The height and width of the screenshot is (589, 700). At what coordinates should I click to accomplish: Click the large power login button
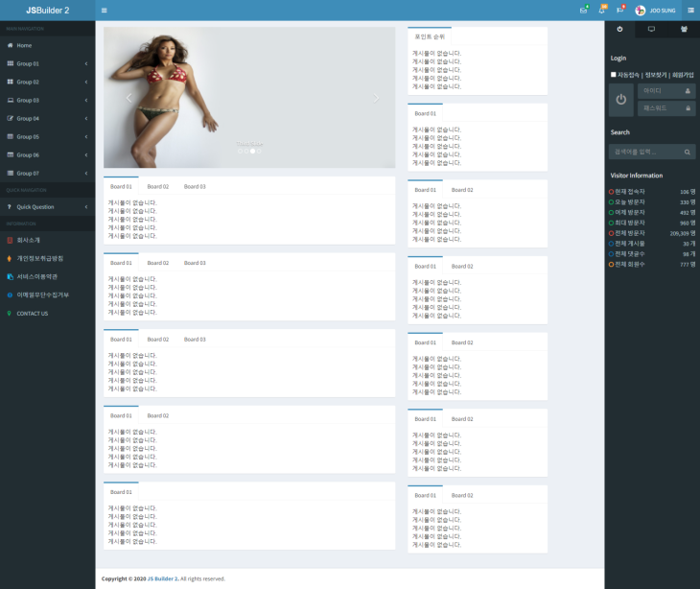click(620, 100)
